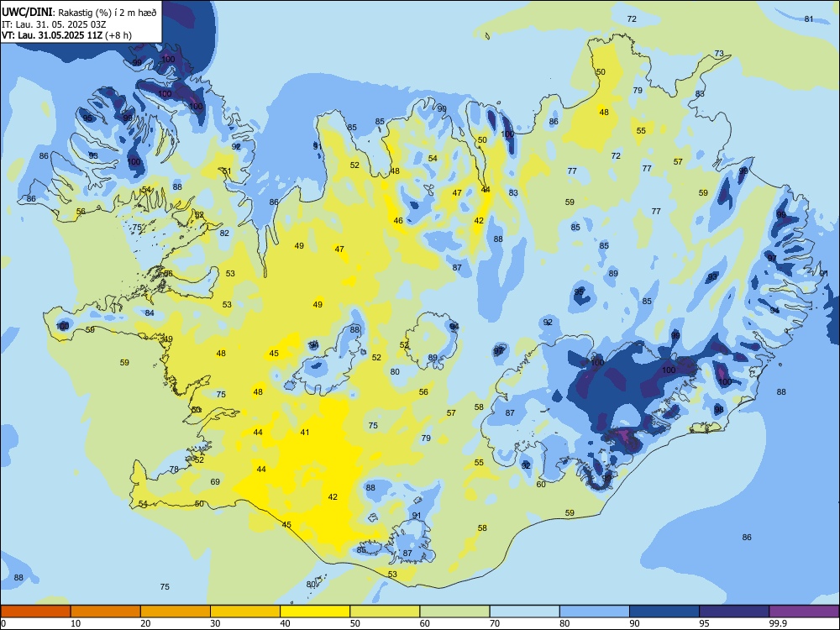Click the purple above-99.9 legend swatch

tap(804, 612)
